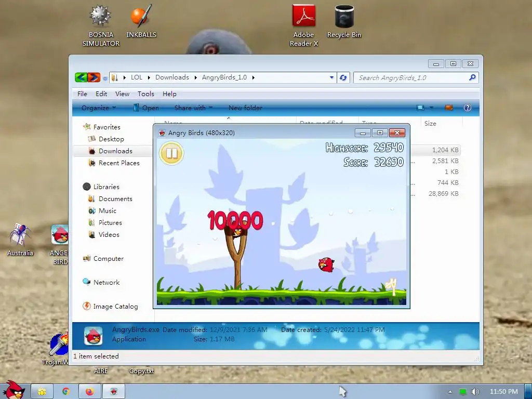Click New folder in the toolbar
The height and width of the screenshot is (399, 532).
pos(245,108)
